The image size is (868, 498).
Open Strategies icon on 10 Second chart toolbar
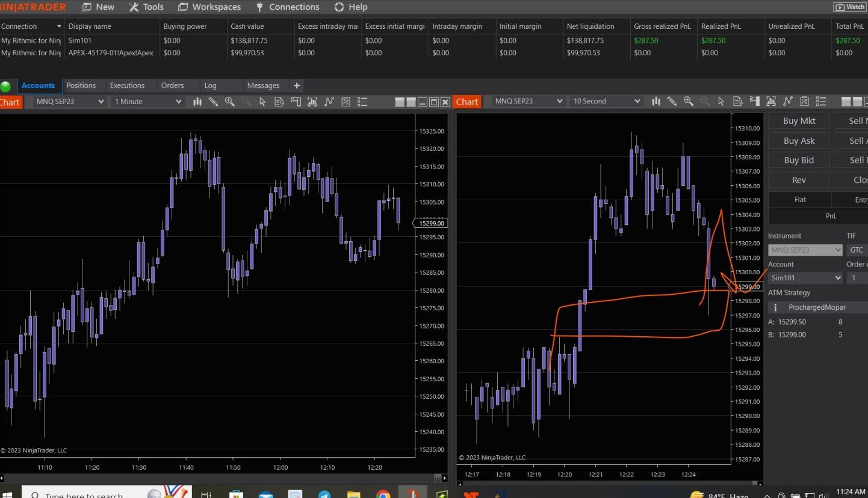pyautogui.click(x=804, y=102)
